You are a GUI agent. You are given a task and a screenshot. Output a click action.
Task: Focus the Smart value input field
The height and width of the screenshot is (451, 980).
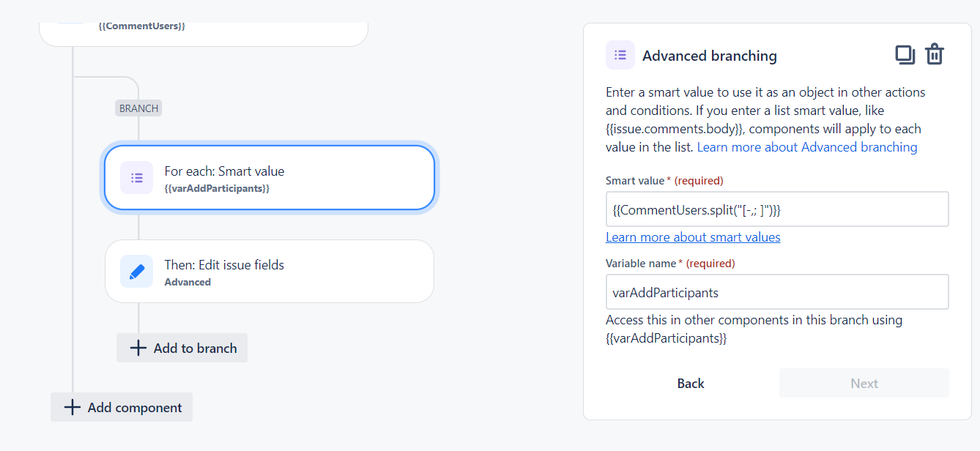pos(777,209)
